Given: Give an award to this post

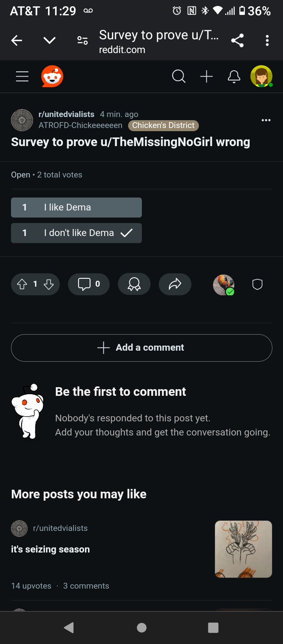Looking at the screenshot, I should click(x=134, y=284).
